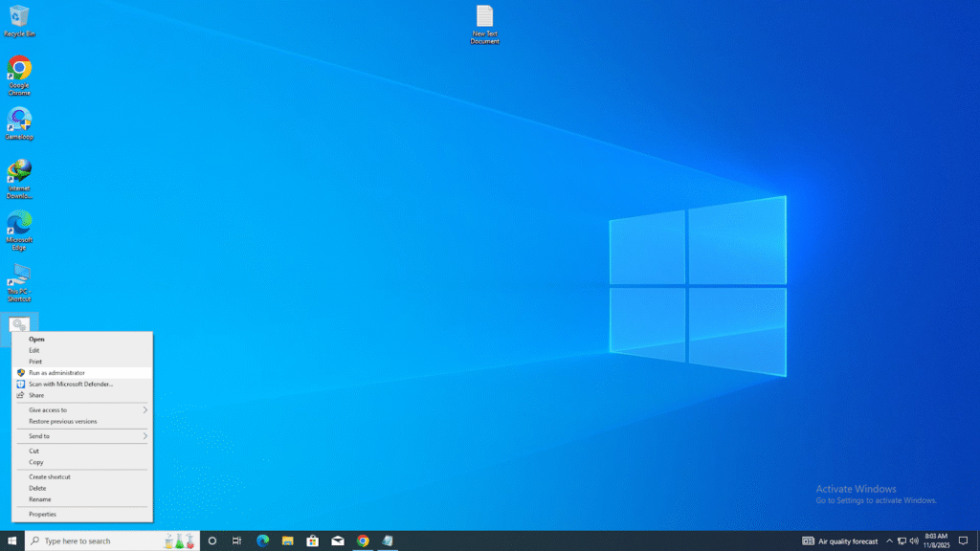Show hidden system tray icons
This screenshot has height=551, width=980.
[889, 540]
